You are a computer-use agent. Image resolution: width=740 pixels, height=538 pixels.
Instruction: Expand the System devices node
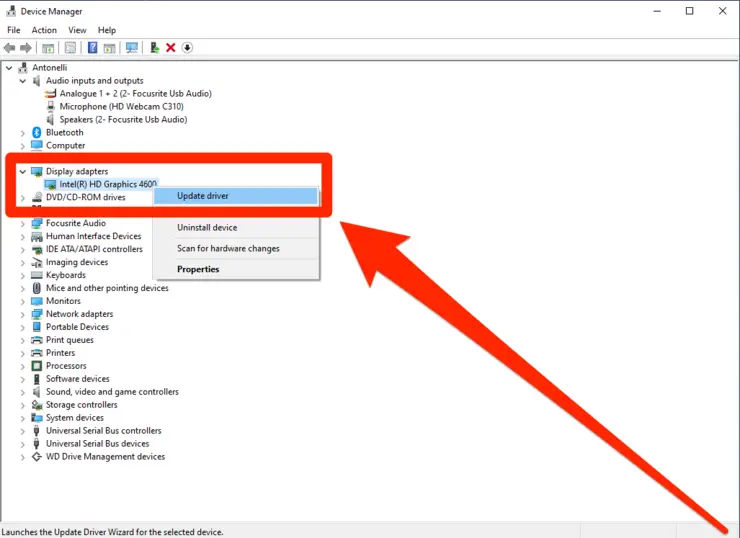pos(23,418)
